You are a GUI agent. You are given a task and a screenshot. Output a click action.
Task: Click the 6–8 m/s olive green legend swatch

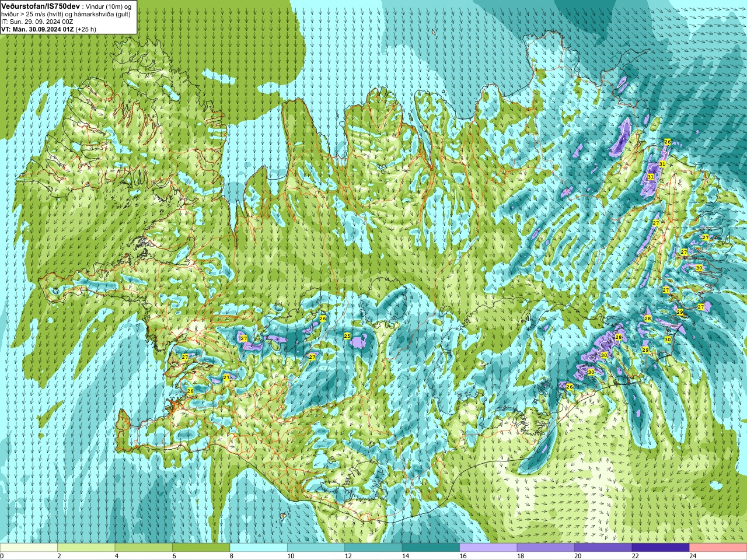click(x=201, y=548)
